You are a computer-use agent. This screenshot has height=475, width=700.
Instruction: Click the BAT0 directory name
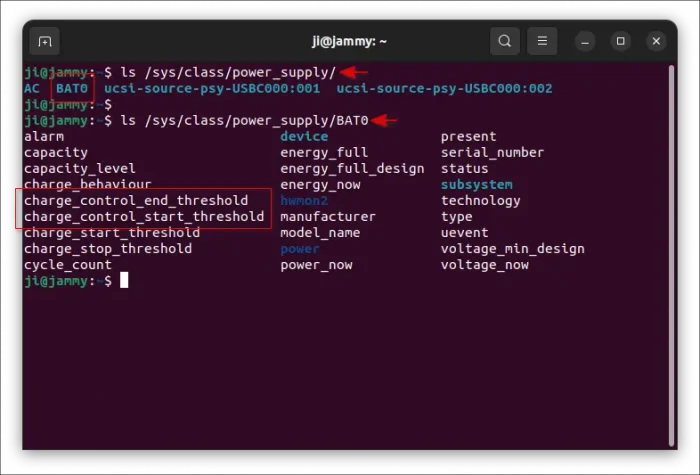(x=72, y=88)
